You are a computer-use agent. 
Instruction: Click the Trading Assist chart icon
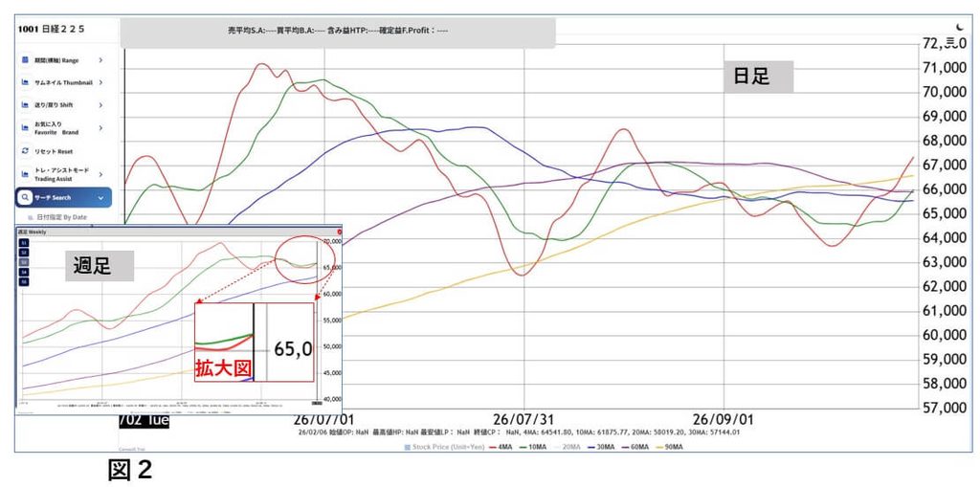pos(26,174)
